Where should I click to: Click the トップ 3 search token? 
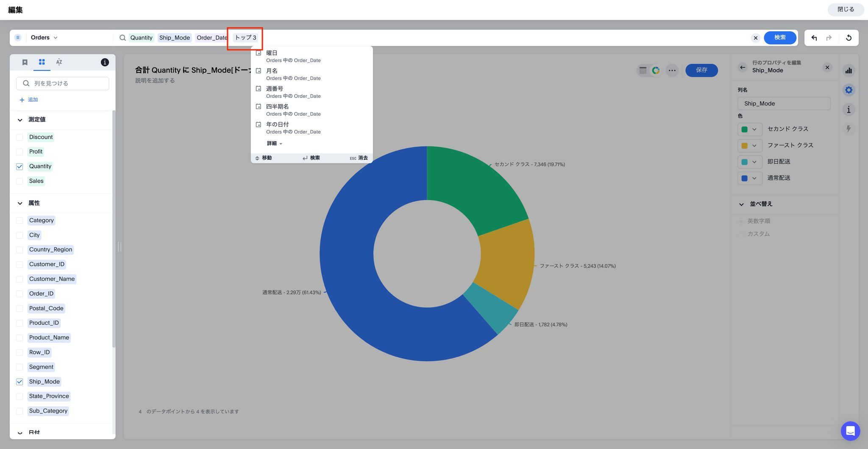[245, 38]
